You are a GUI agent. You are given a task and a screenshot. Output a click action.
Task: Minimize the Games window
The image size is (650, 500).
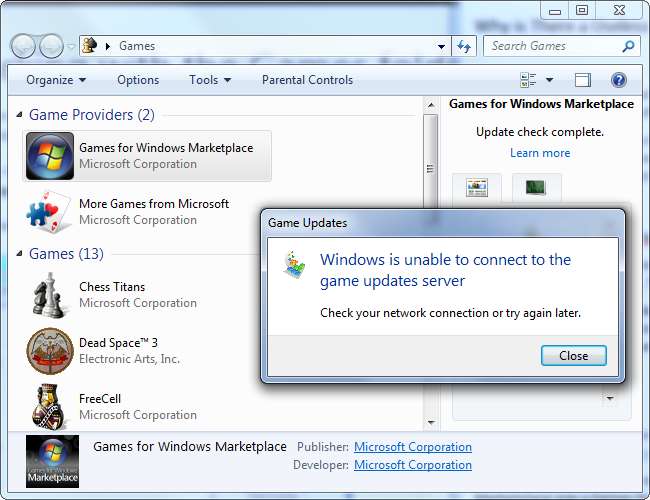pyautogui.click(x=555, y=11)
